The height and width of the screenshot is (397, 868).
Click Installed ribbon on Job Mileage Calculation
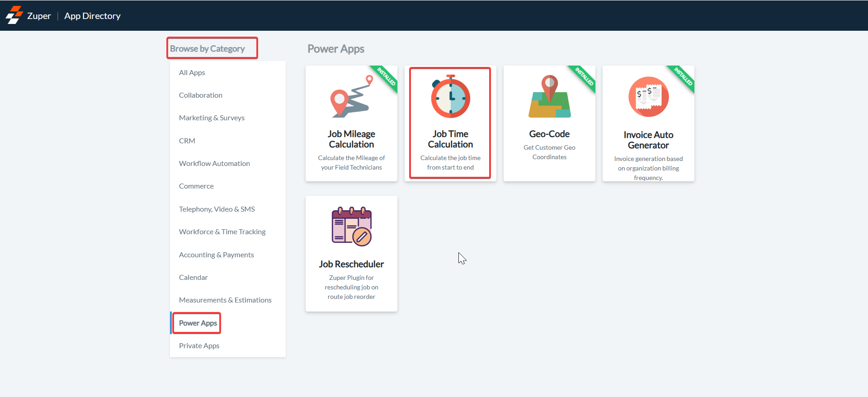point(386,76)
